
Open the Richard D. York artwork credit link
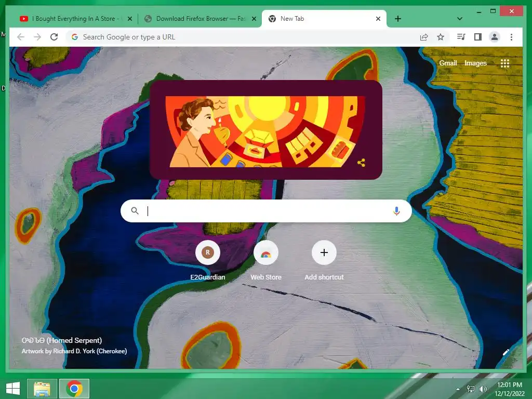coord(74,351)
